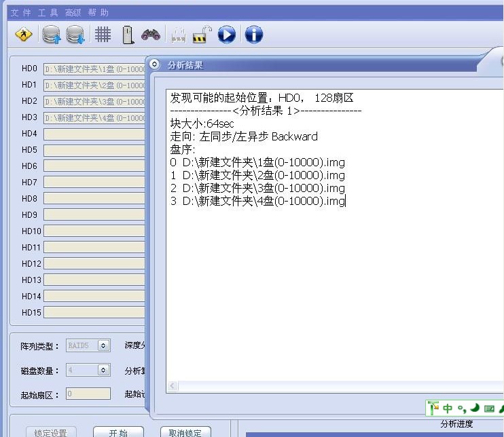The height and width of the screenshot is (437, 504).
Task: Click the results box left scroll arrow
Action: click(173, 385)
